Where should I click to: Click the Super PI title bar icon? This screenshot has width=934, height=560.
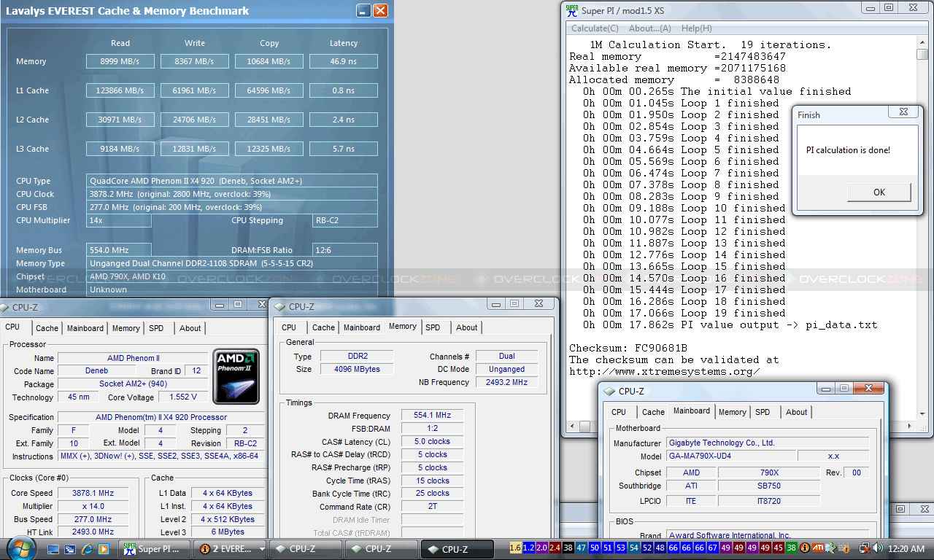[x=572, y=11]
